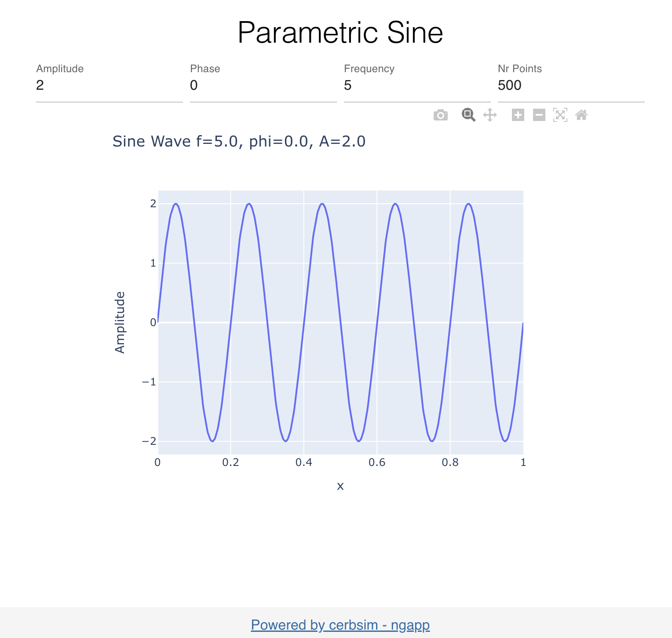Click the x axis title below plot

[x=340, y=486]
